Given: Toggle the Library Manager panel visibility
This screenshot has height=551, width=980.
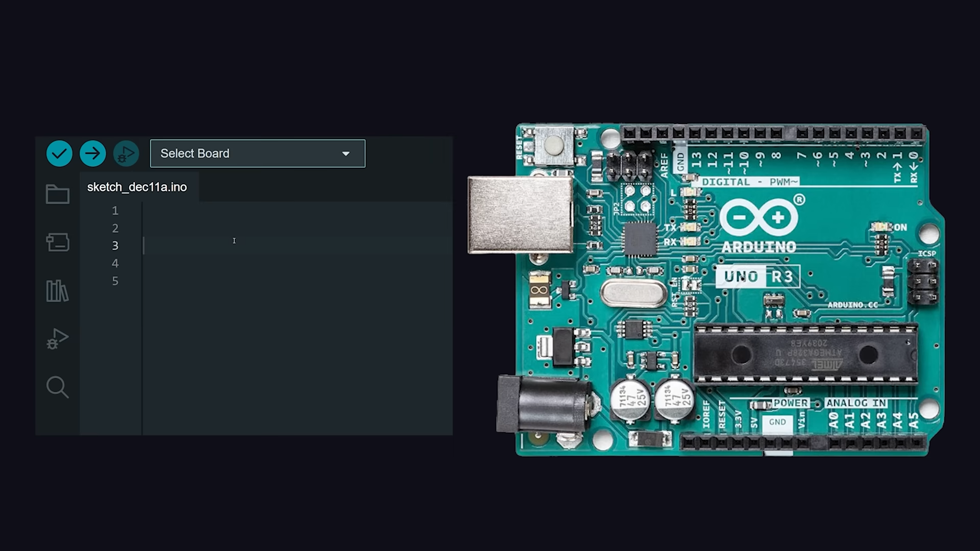Looking at the screenshot, I should coord(57,291).
